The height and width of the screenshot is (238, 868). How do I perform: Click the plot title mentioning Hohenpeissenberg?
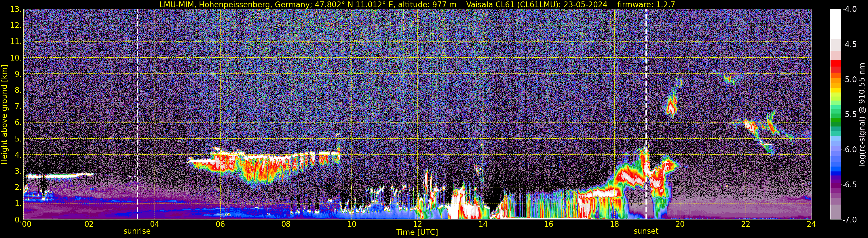(x=417, y=4)
